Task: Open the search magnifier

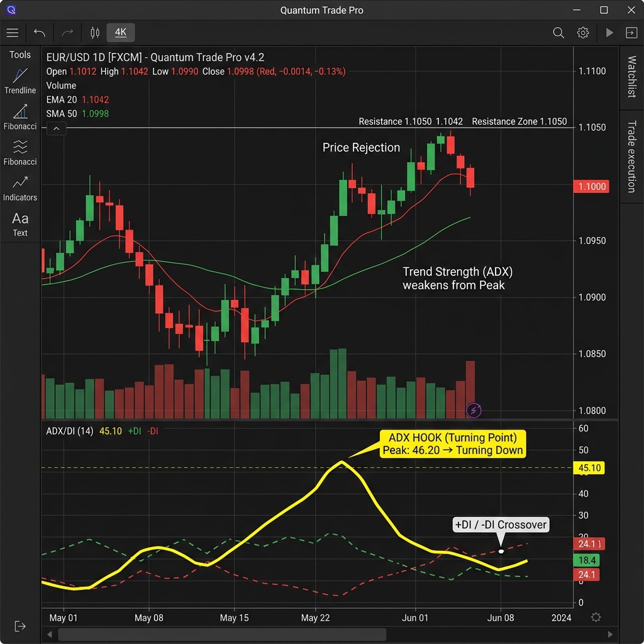Action: tap(558, 33)
